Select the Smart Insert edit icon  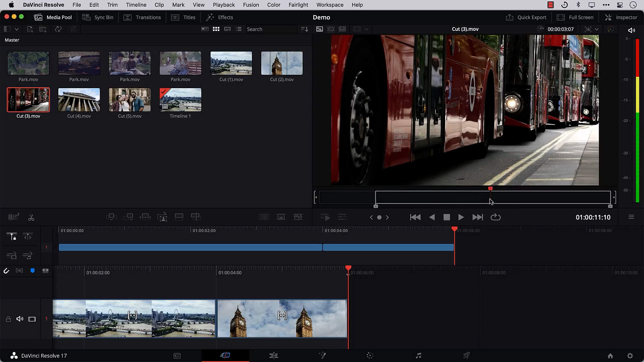point(111,217)
